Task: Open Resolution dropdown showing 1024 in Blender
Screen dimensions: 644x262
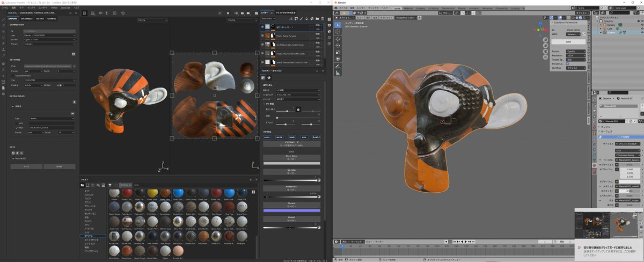Action: click(576, 55)
